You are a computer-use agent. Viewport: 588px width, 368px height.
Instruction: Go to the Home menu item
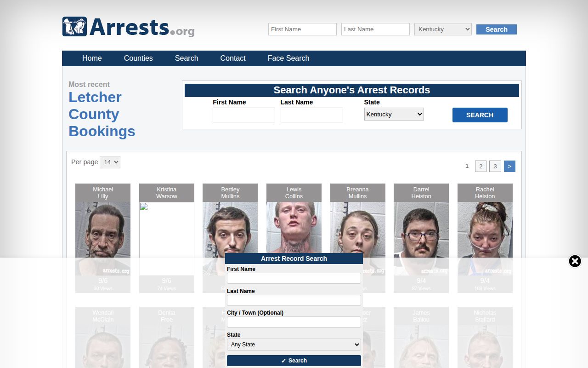click(92, 58)
